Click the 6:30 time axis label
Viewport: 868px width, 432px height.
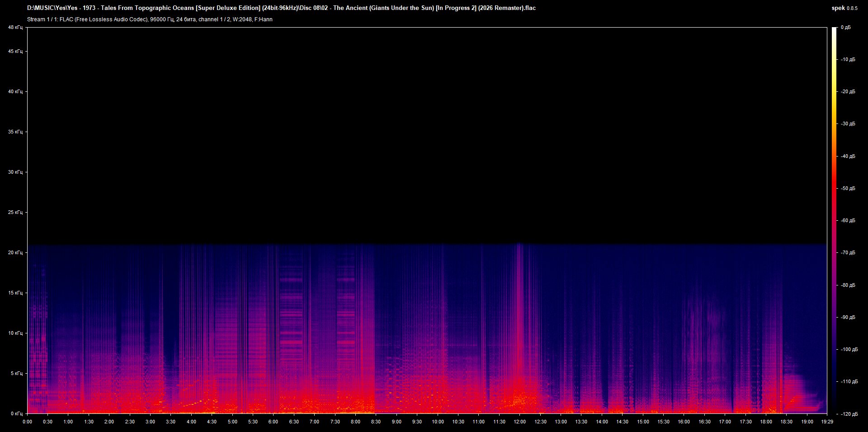point(294,422)
